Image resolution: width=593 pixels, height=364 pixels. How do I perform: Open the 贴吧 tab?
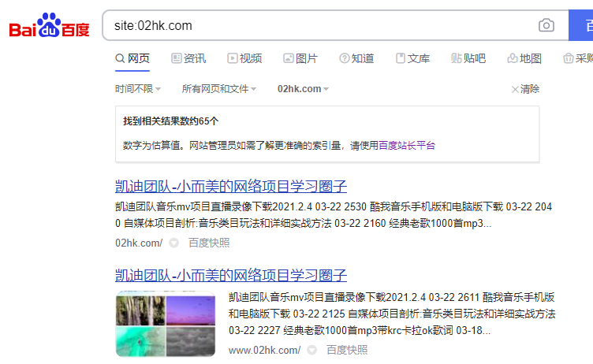coord(468,58)
